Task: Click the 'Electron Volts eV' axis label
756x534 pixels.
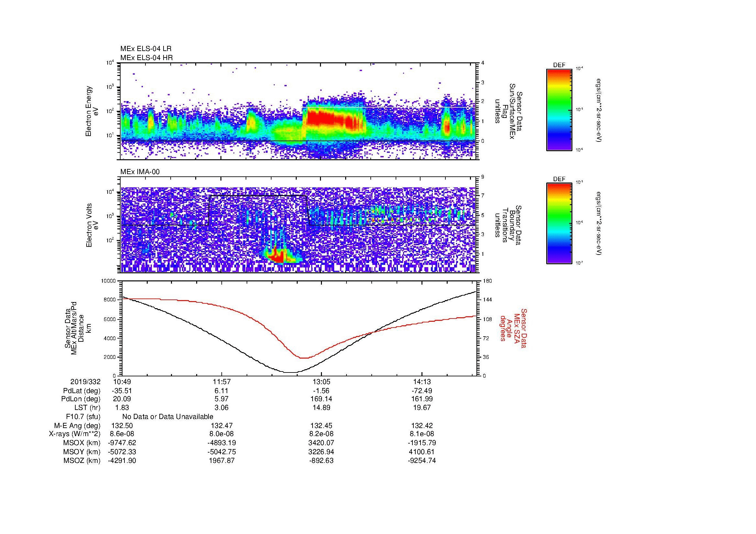Action: pyautogui.click(x=92, y=225)
